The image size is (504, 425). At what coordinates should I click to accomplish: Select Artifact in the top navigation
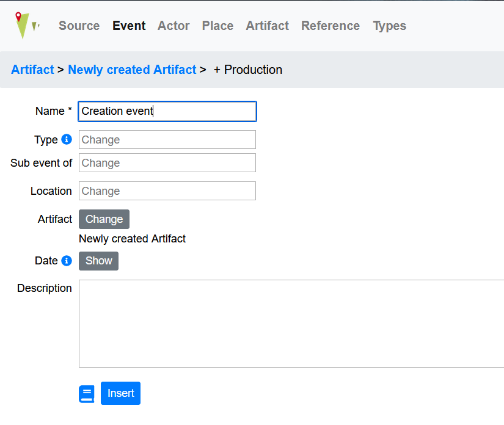267,26
